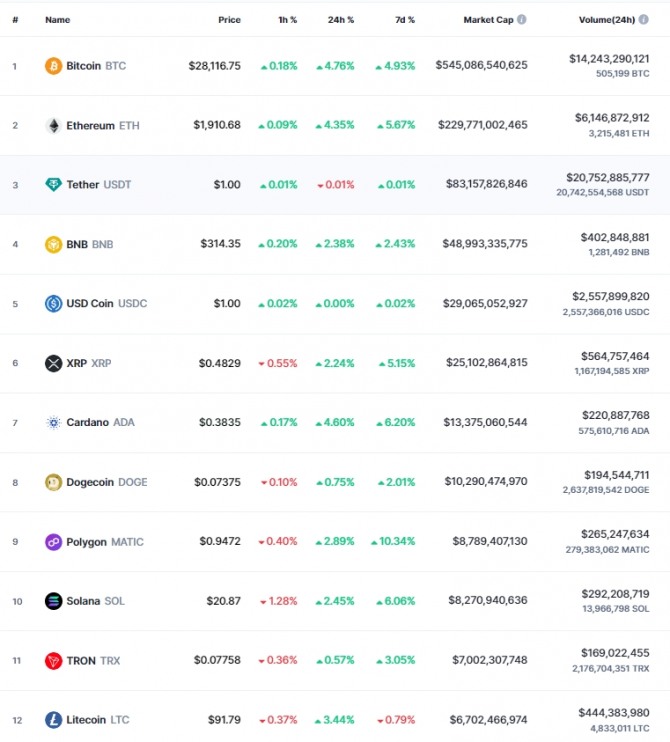Image resolution: width=670 pixels, height=742 pixels.
Task: Sort by 24h % column header
Action: 341,20
